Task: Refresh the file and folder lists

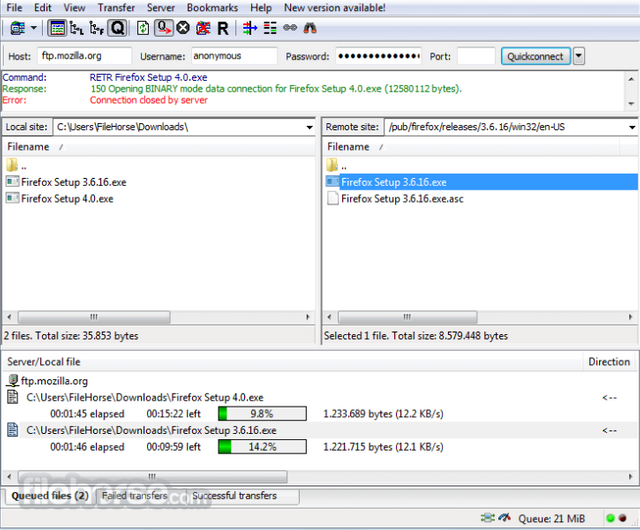Action: (x=143, y=28)
